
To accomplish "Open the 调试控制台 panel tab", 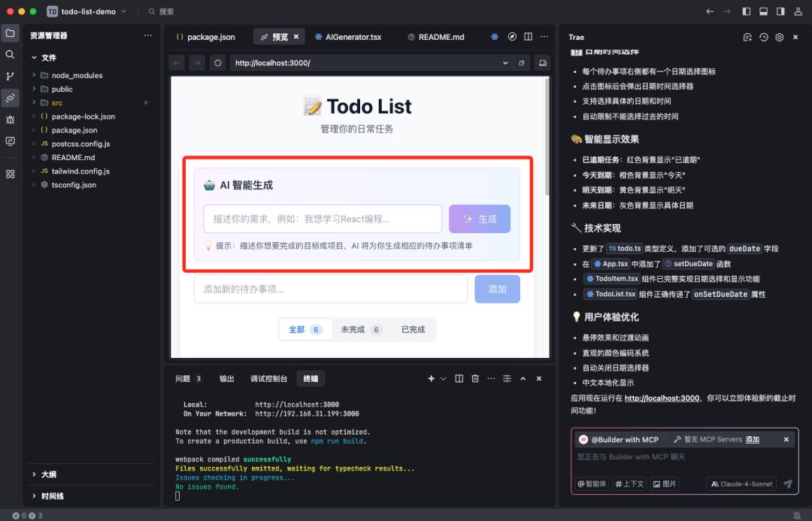I will 268,379.
